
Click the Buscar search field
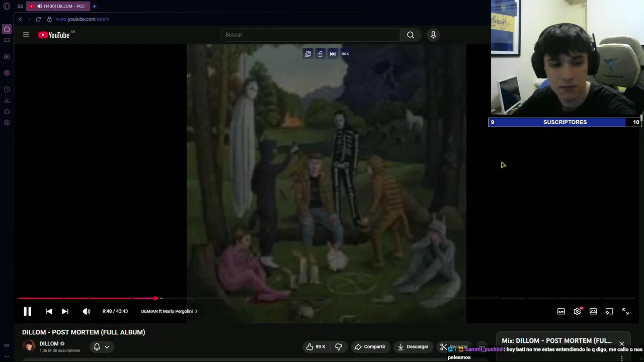pyautogui.click(x=310, y=35)
